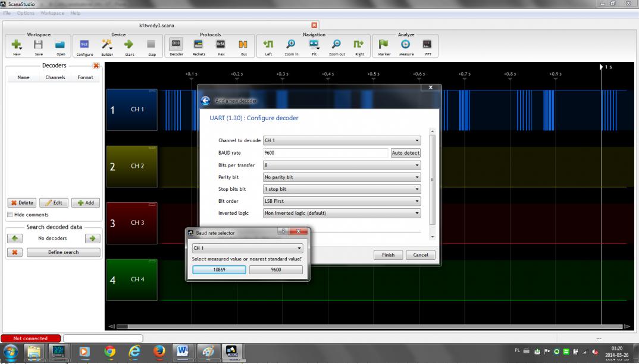Show the Packets view
The image size is (639, 364).
tap(199, 45)
